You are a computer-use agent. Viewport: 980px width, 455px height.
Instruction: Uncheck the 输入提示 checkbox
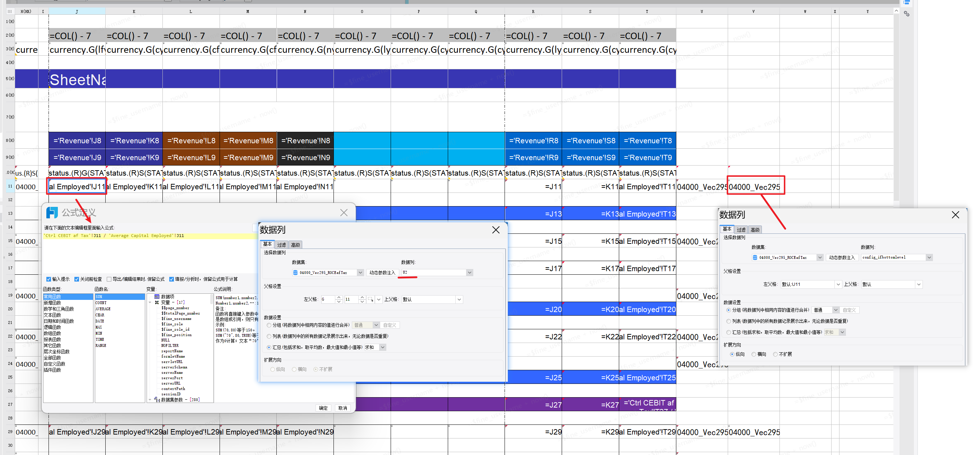tap(49, 279)
